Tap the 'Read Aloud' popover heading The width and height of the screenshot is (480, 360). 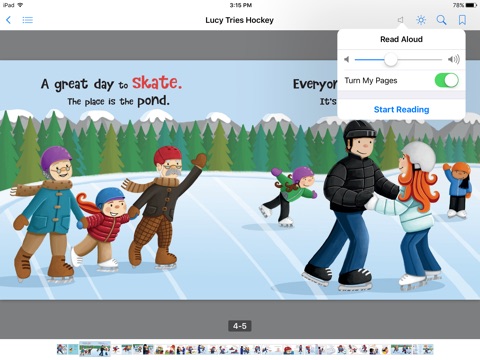[401, 39]
